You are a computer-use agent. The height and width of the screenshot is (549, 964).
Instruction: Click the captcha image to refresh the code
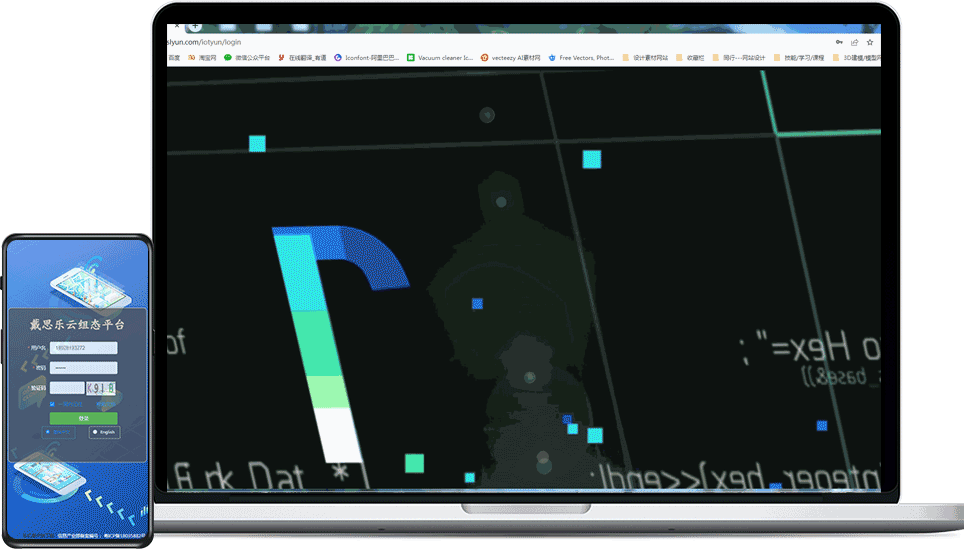(x=101, y=387)
